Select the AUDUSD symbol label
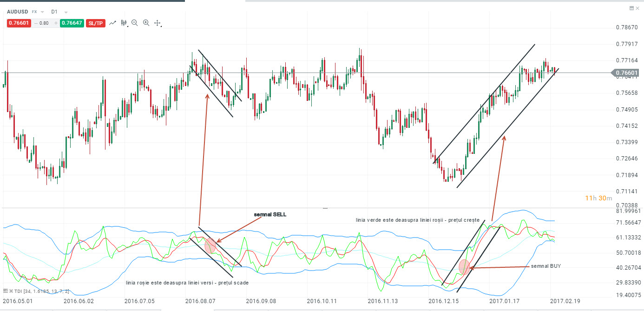 (x=18, y=12)
